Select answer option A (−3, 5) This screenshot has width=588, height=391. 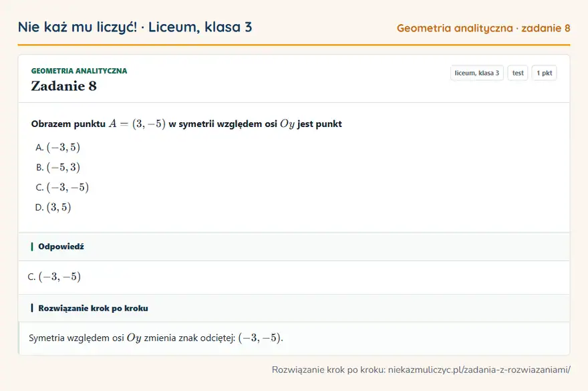[x=57, y=147]
